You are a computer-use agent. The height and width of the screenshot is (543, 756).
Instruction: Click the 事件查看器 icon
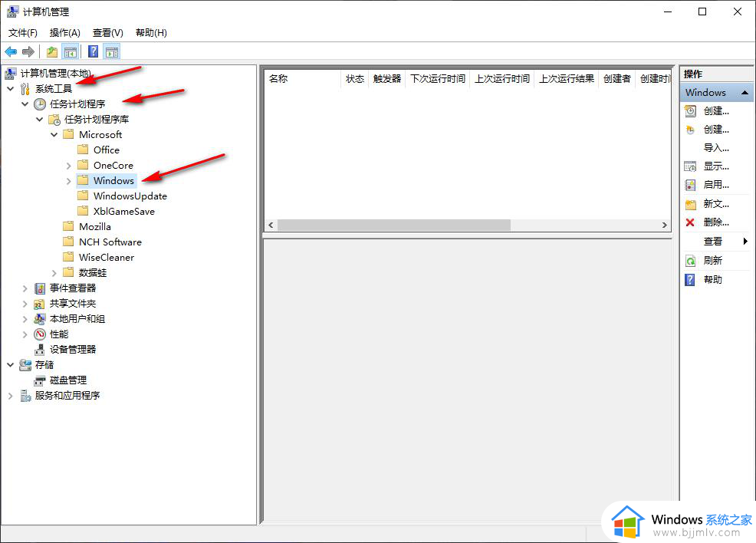(x=40, y=288)
